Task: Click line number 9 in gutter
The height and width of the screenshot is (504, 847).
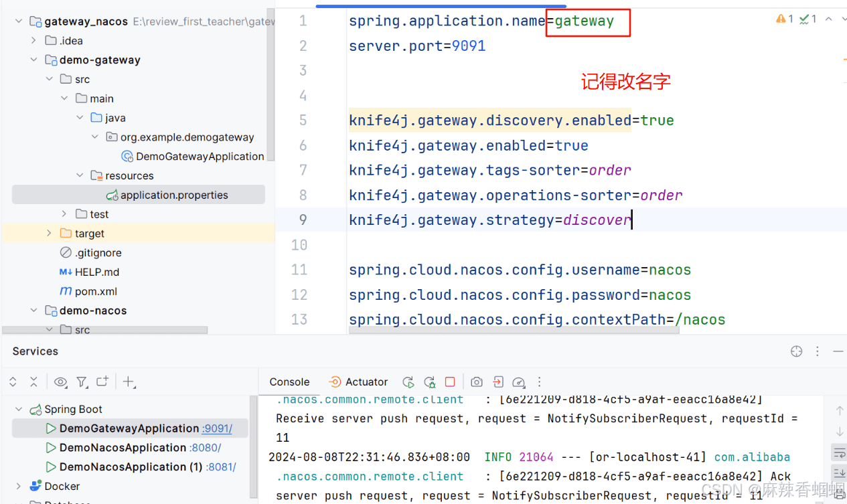Action: point(303,220)
